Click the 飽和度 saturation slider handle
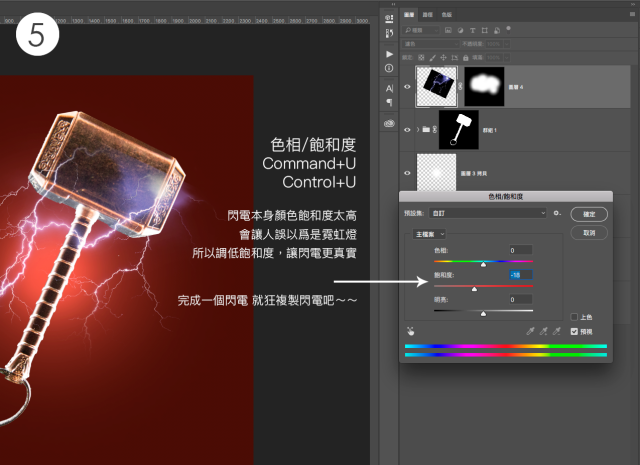 (474, 288)
